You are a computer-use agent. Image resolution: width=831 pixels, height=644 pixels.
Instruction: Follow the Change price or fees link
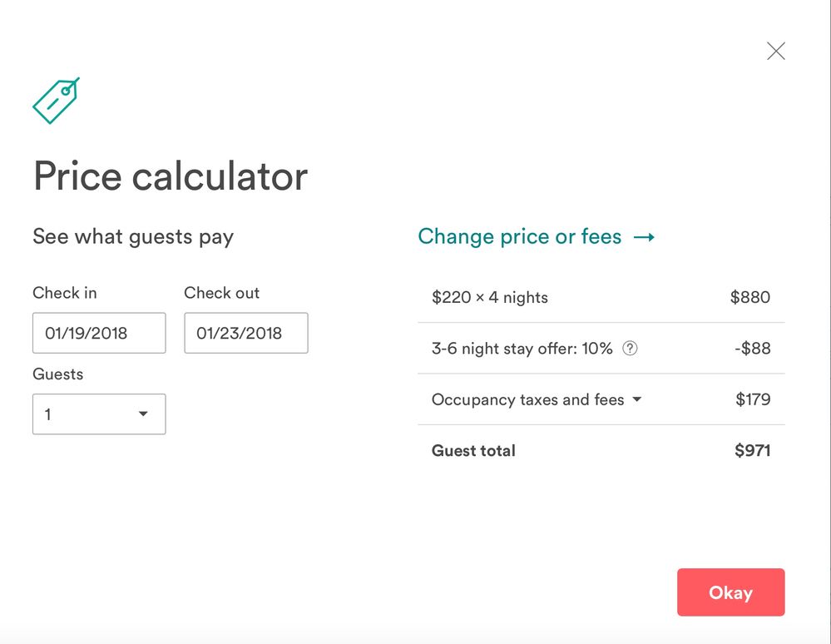pyautogui.click(x=519, y=237)
